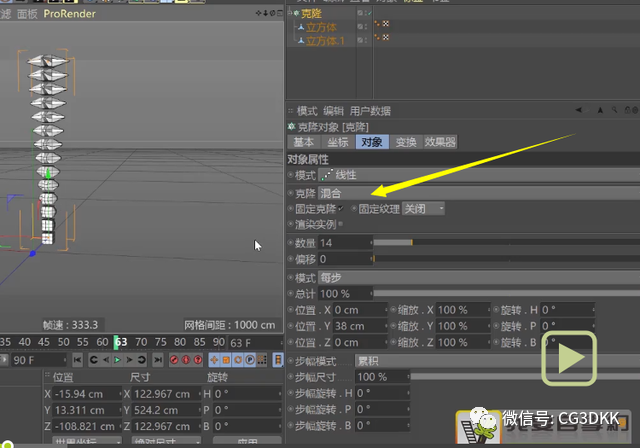Record active objects keyframe button
This screenshot has height=448, width=640.
[x=174, y=360]
